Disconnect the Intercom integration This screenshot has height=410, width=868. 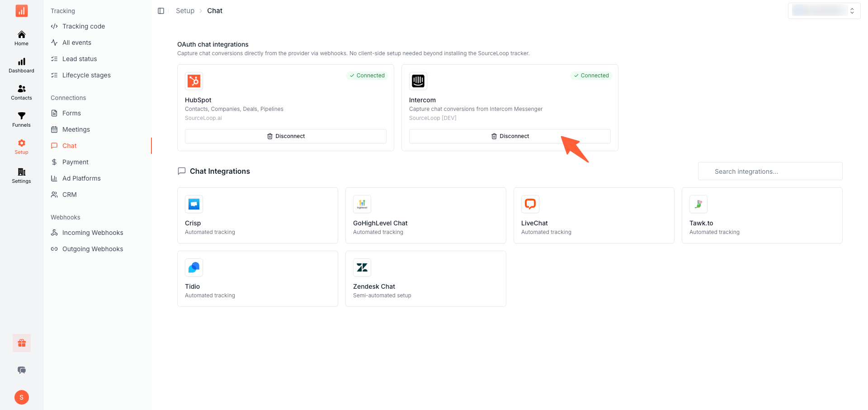coord(510,136)
